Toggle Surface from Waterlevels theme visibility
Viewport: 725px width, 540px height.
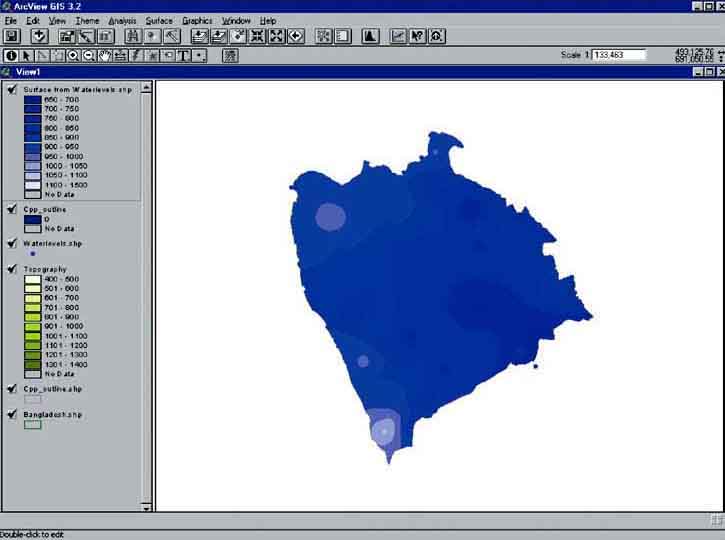(x=12, y=90)
